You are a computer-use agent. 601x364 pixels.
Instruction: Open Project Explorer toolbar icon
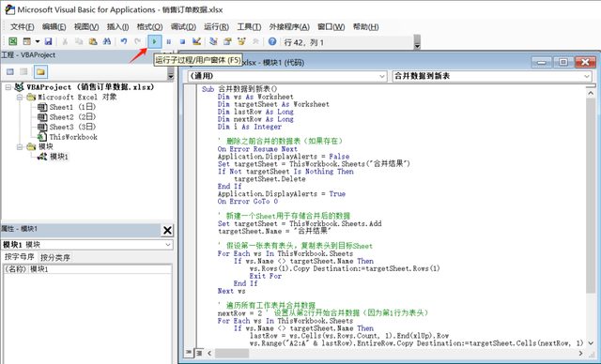(x=213, y=41)
